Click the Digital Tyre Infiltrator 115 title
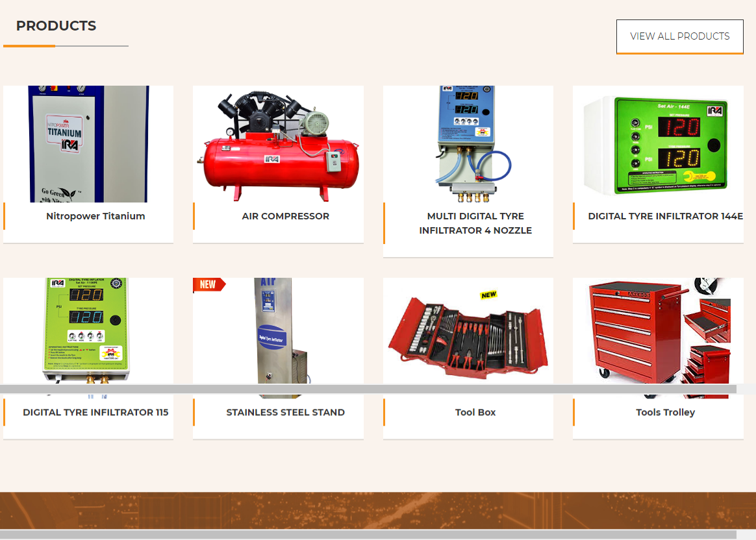This screenshot has height=540, width=756. coord(95,412)
